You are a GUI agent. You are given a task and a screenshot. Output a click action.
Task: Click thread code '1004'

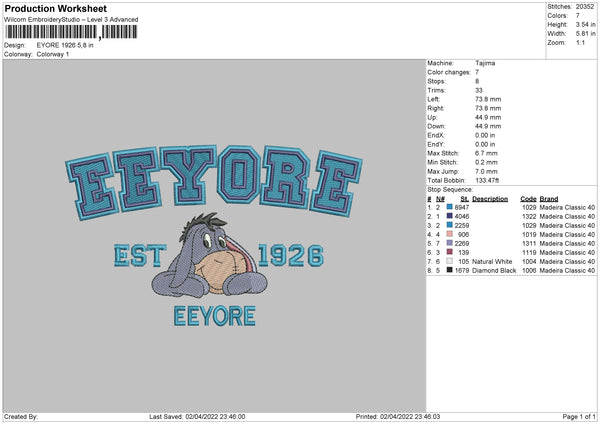(x=529, y=262)
